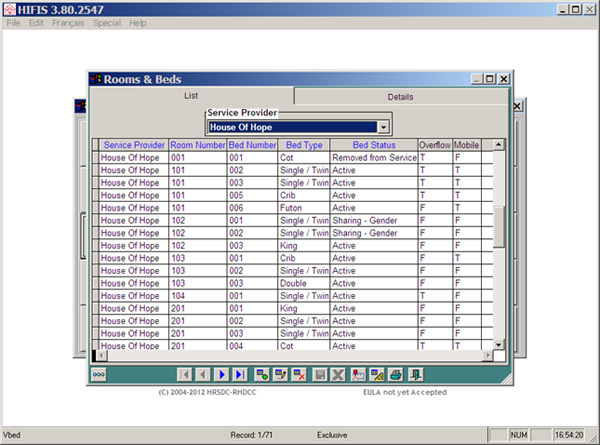Open the Service Provider dropdown
The image size is (600, 445).
pyautogui.click(x=383, y=127)
